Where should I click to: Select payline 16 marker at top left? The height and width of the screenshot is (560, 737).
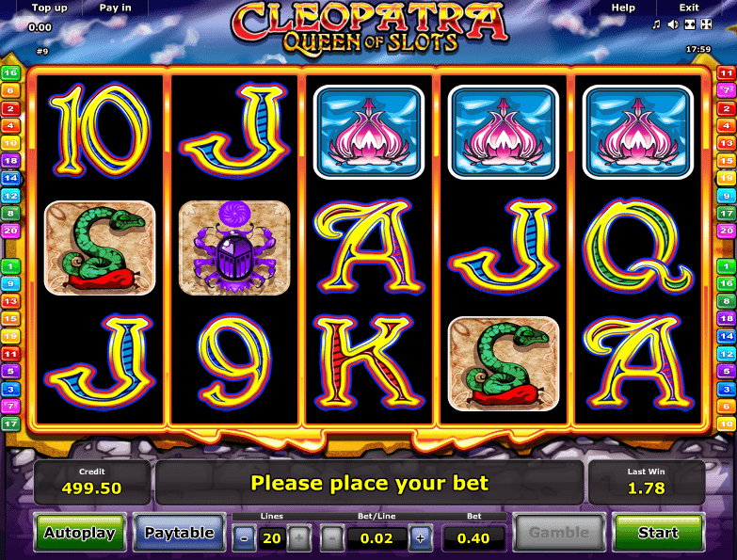click(x=10, y=72)
